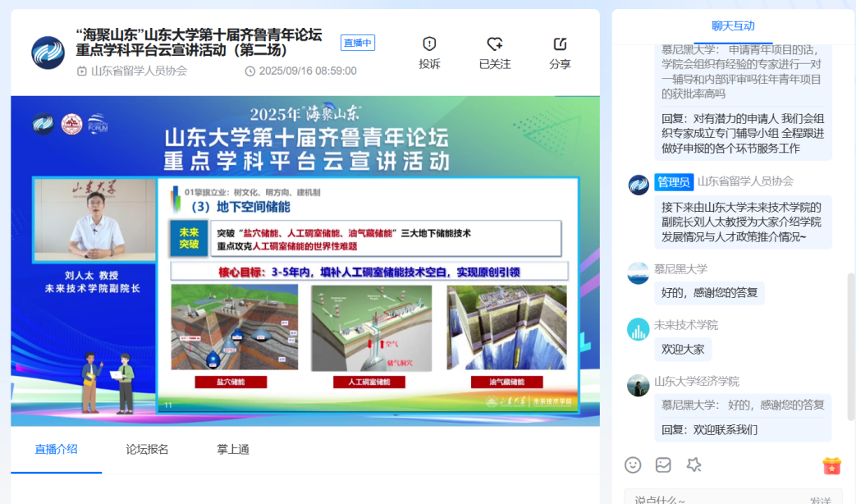
Task: Click the livestream title heading text
Action: coord(199,43)
